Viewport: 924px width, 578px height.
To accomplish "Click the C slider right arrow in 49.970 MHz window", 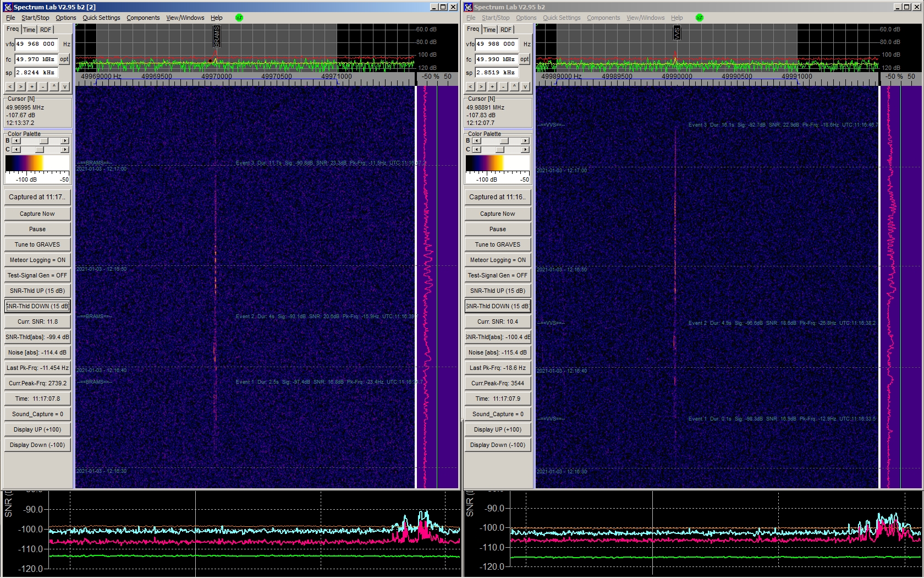I will coord(65,150).
